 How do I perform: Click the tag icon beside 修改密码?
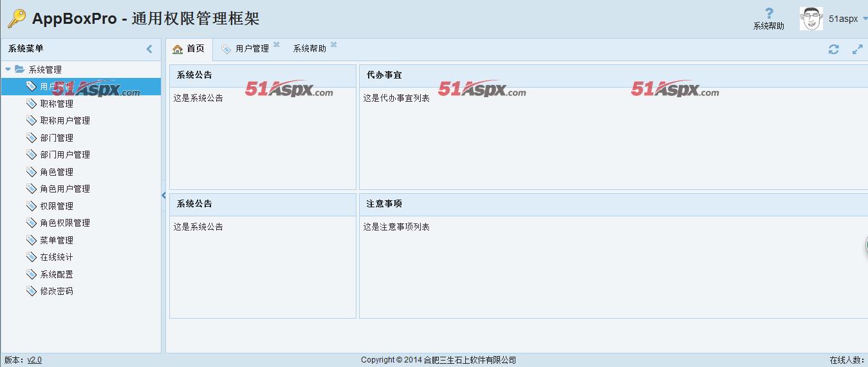tap(32, 291)
